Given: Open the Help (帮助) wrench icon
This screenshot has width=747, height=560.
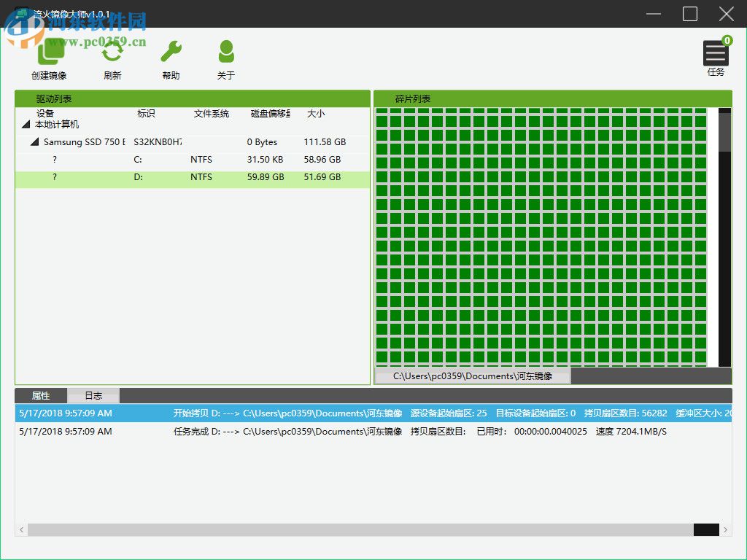Looking at the screenshot, I should (171, 53).
